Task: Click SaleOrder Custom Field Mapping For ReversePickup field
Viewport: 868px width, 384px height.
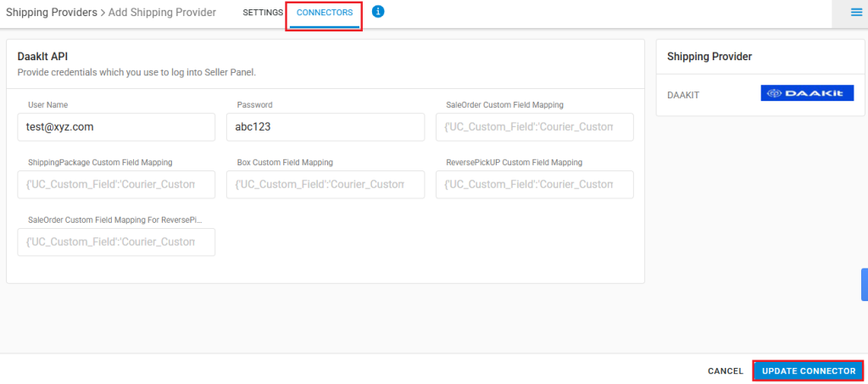Action: (116, 242)
